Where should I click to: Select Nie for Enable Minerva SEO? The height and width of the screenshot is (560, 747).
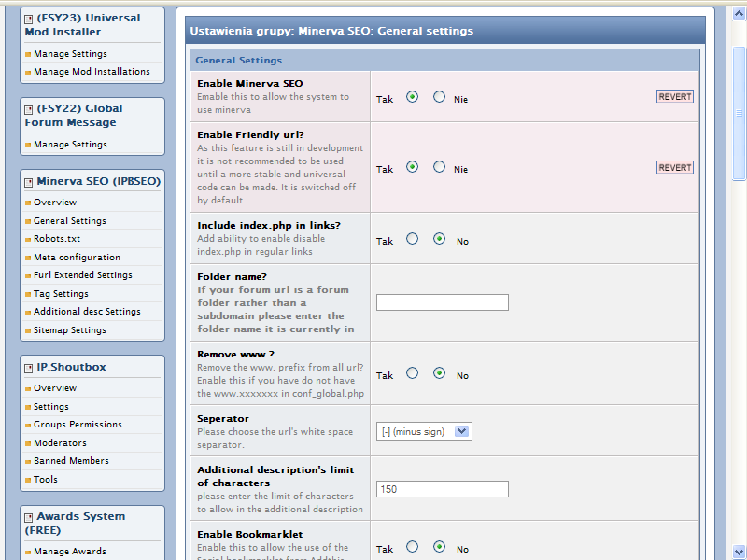tap(439, 96)
